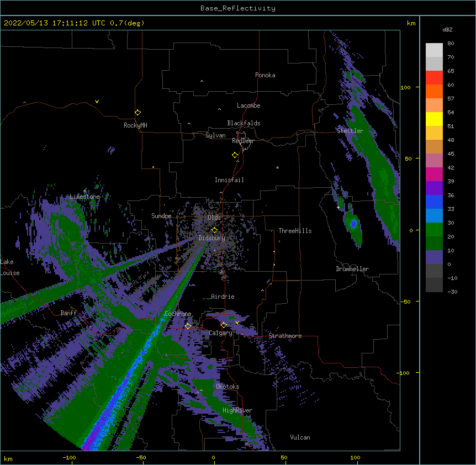Select the RedDeer label
The height and width of the screenshot is (465, 476).
click(243, 141)
